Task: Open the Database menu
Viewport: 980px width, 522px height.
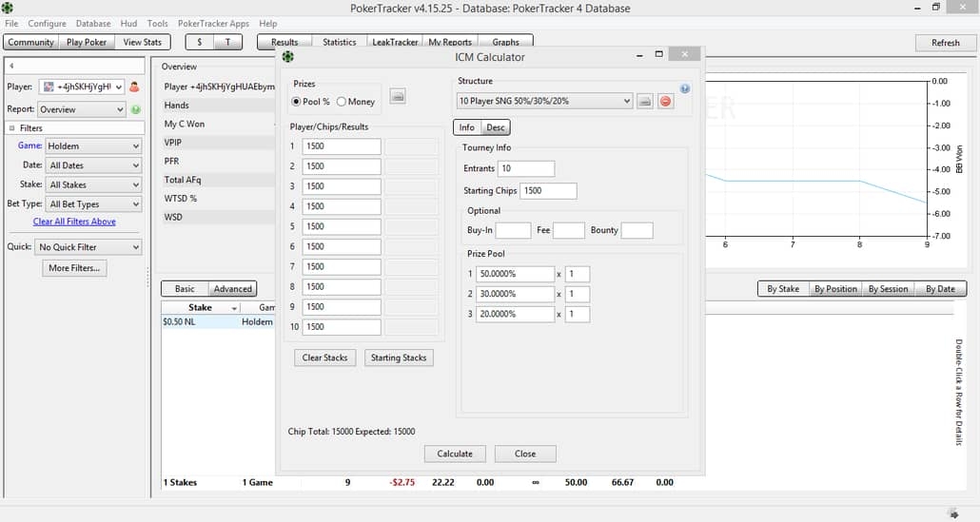Action: pos(93,24)
